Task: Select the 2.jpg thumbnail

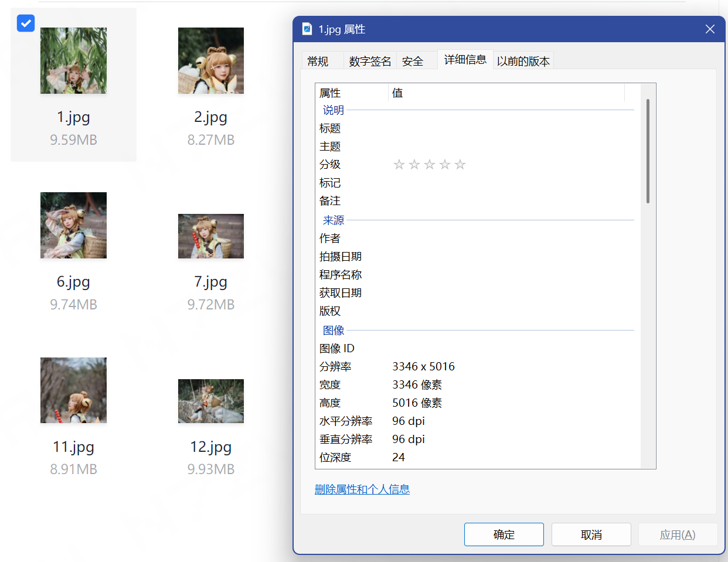Action: pos(210,61)
